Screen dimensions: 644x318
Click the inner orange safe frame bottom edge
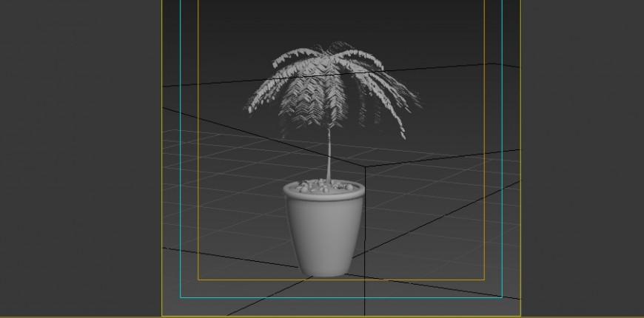(x=415, y=280)
